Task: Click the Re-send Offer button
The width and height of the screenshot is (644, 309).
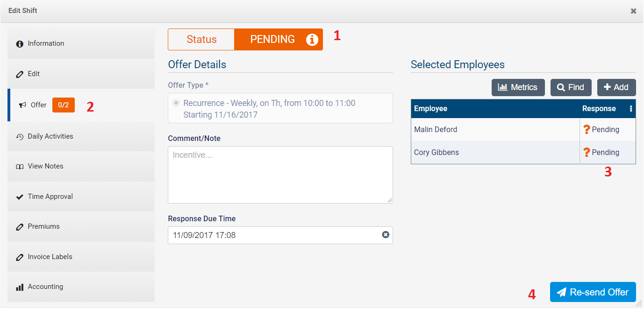Action: [x=593, y=292]
